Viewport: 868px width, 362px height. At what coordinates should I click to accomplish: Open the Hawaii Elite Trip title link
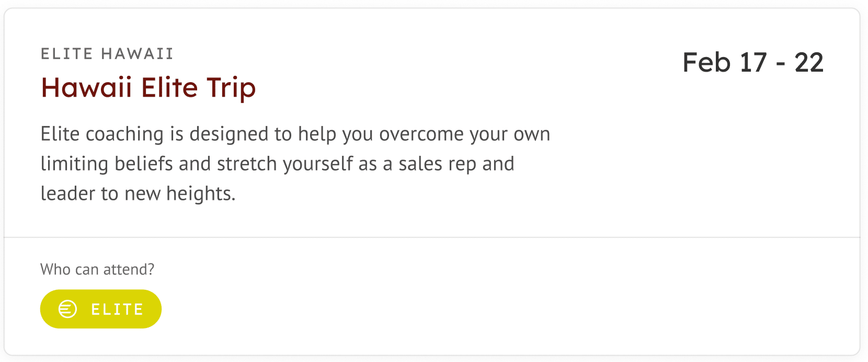149,88
